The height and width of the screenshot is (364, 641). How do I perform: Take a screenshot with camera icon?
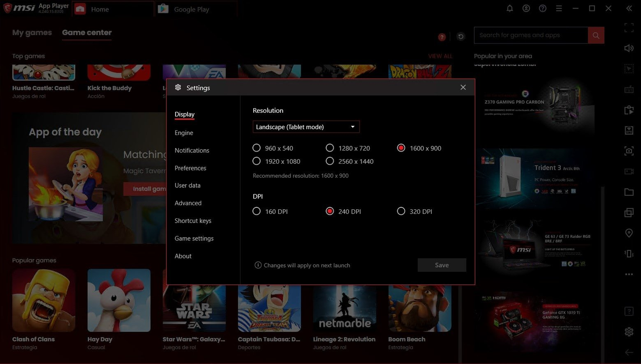629,151
